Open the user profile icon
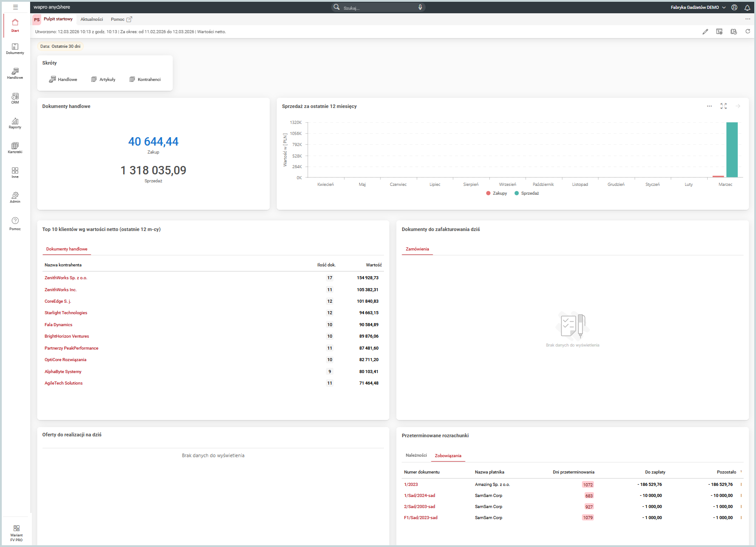Image resolution: width=756 pixels, height=547 pixels. point(734,7)
